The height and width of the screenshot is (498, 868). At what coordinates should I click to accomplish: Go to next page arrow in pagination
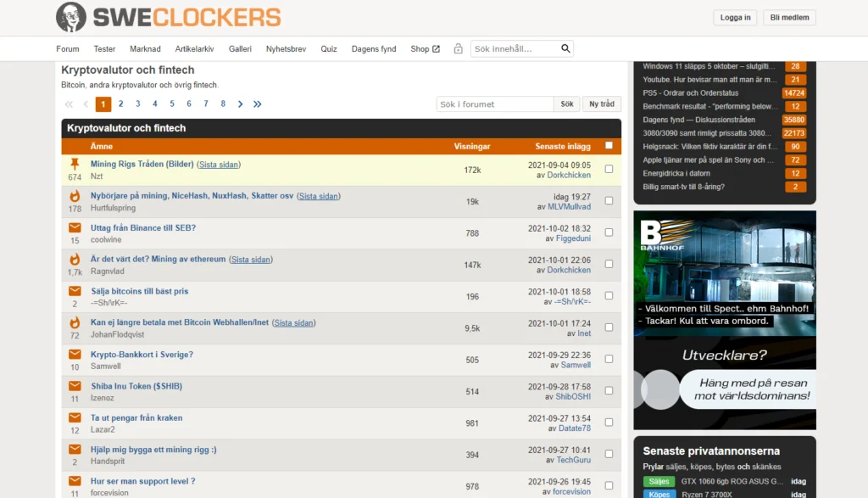tap(240, 104)
